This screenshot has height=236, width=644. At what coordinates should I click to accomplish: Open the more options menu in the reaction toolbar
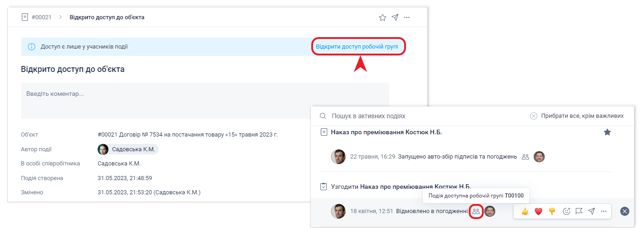pyautogui.click(x=604, y=211)
